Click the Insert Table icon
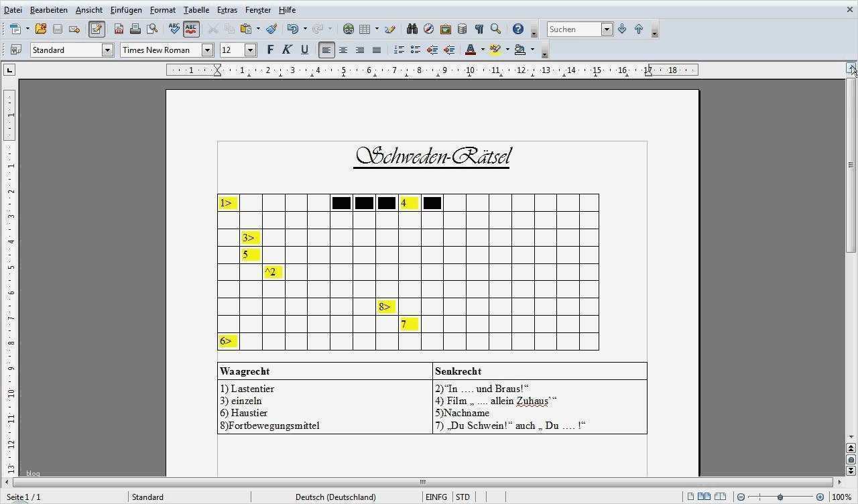This screenshot has height=504, width=858. click(x=365, y=29)
